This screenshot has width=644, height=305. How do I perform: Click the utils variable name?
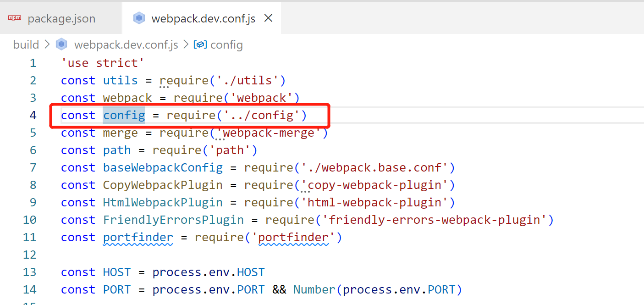(x=121, y=80)
